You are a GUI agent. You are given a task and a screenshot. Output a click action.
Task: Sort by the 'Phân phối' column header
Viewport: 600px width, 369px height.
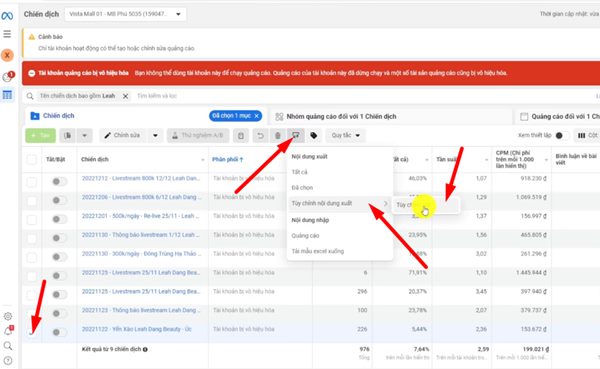(x=228, y=160)
